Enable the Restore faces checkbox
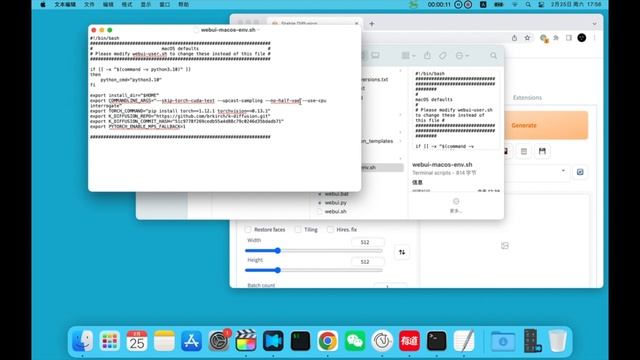 [x=248, y=230]
